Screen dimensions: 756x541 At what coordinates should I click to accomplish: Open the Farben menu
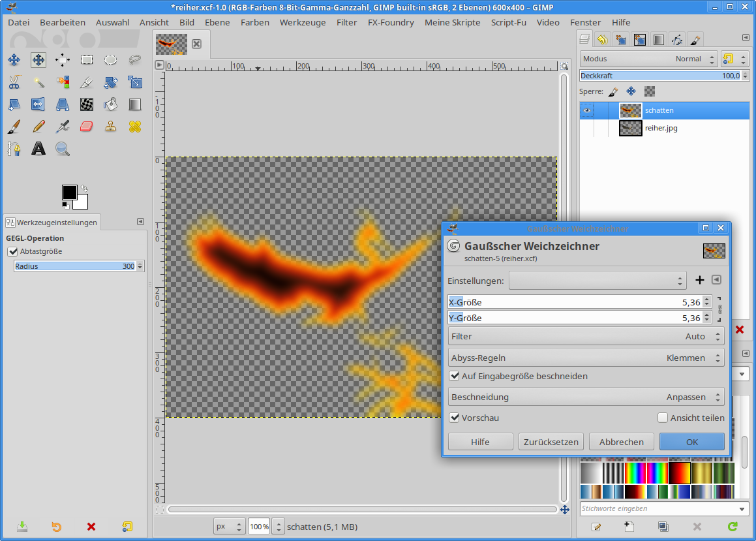click(x=254, y=22)
